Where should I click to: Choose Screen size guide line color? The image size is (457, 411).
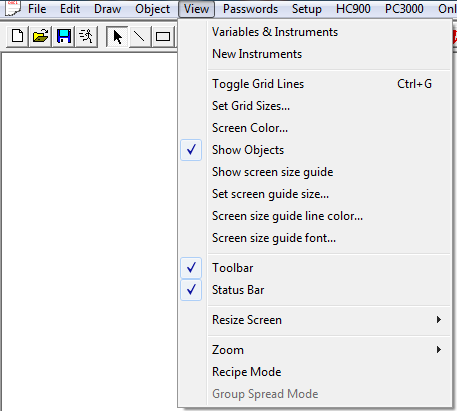tap(315, 216)
